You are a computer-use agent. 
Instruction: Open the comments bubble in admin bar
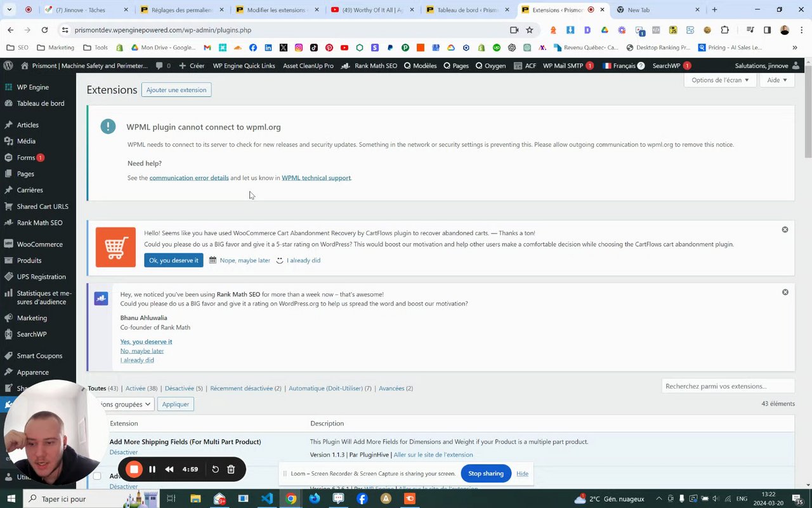coord(163,65)
